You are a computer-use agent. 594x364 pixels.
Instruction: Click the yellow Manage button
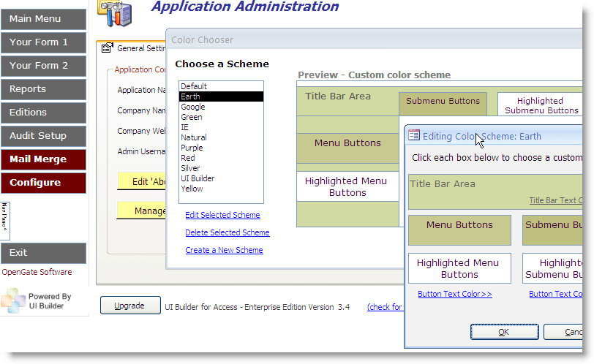(141, 211)
